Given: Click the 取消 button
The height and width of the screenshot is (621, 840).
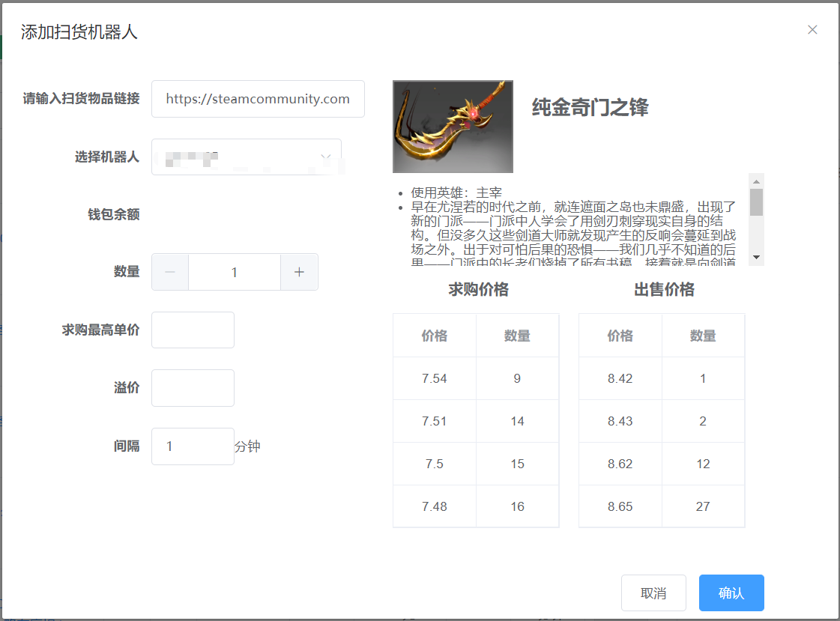Looking at the screenshot, I should point(653,593).
